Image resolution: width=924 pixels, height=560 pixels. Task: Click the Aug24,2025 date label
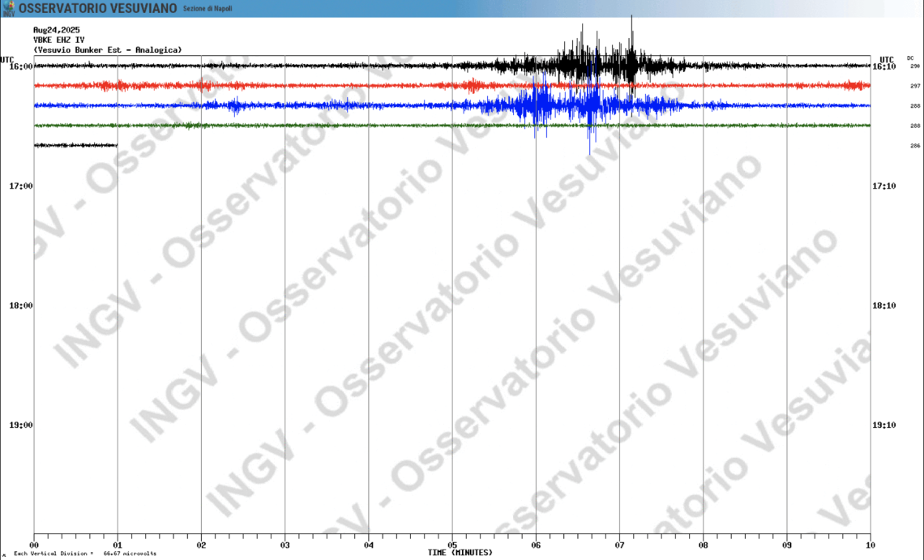(57, 30)
